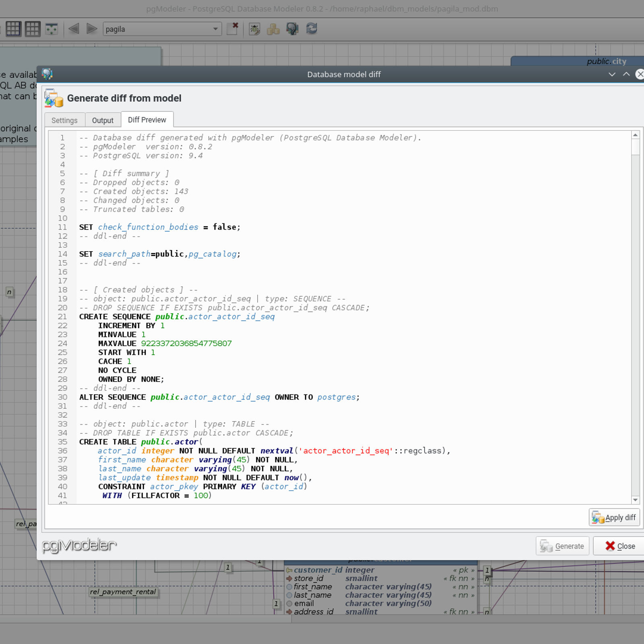
Task: Toggle the show grid icon in main toolbar
Action: coord(13,29)
